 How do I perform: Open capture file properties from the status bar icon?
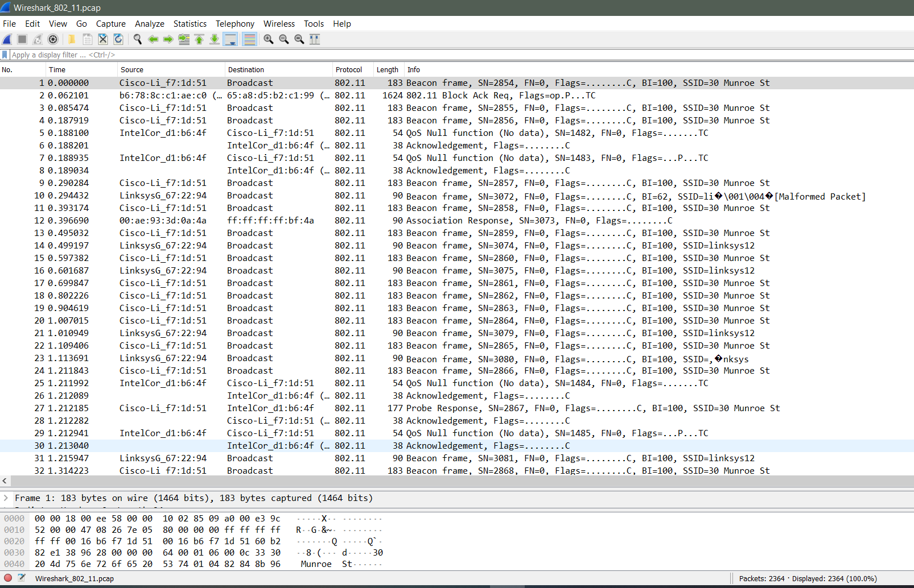(22, 578)
